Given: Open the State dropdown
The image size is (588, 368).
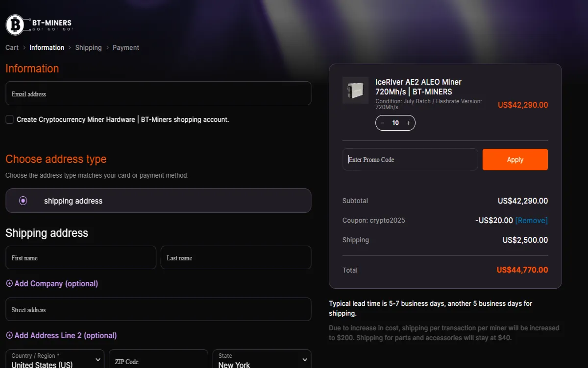Looking at the screenshot, I should (262, 360).
